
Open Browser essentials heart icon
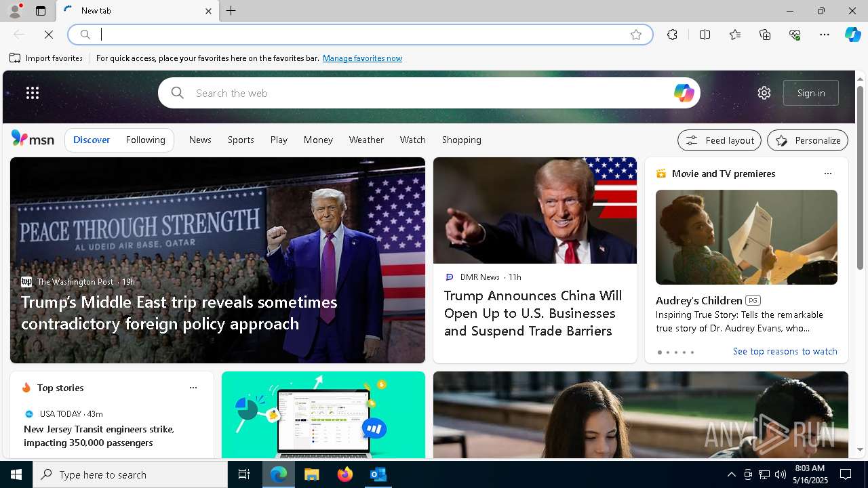[x=795, y=35]
